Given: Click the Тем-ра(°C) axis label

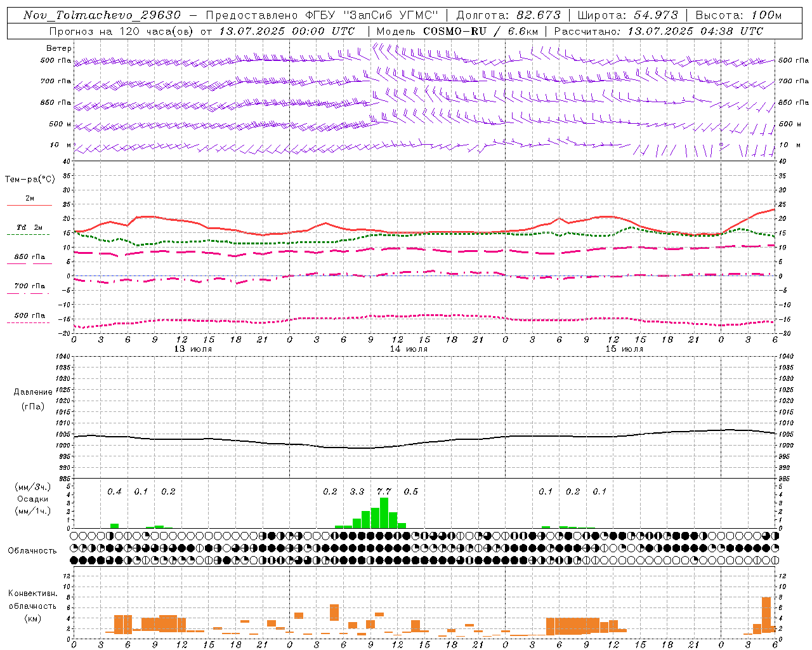Looking at the screenshot, I should click(x=30, y=180).
